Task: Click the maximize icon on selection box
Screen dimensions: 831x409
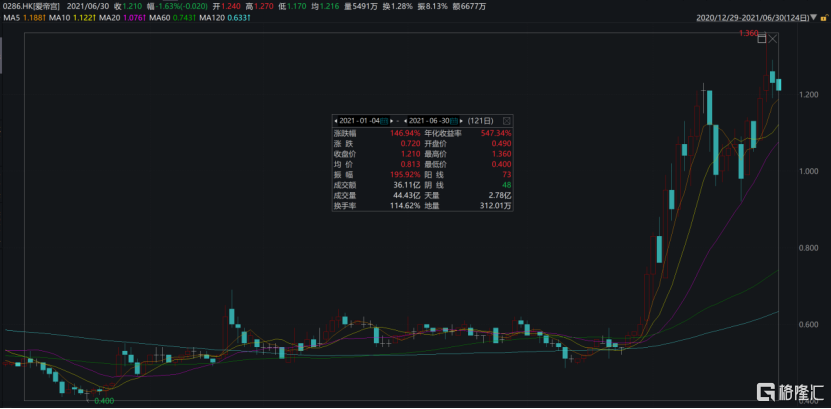Action: click(762, 38)
